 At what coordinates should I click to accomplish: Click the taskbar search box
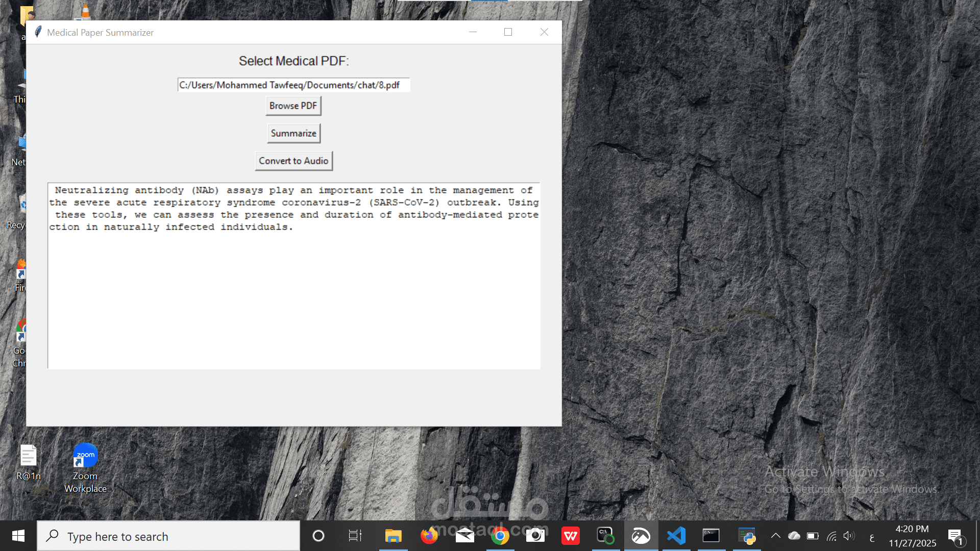point(168,536)
